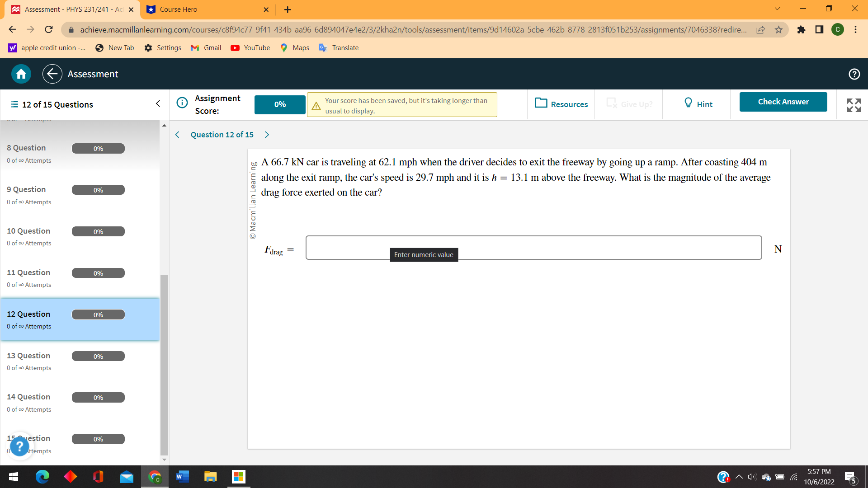This screenshot has width=868, height=488.
Task: Go to the next question chevron
Action: [x=267, y=135]
